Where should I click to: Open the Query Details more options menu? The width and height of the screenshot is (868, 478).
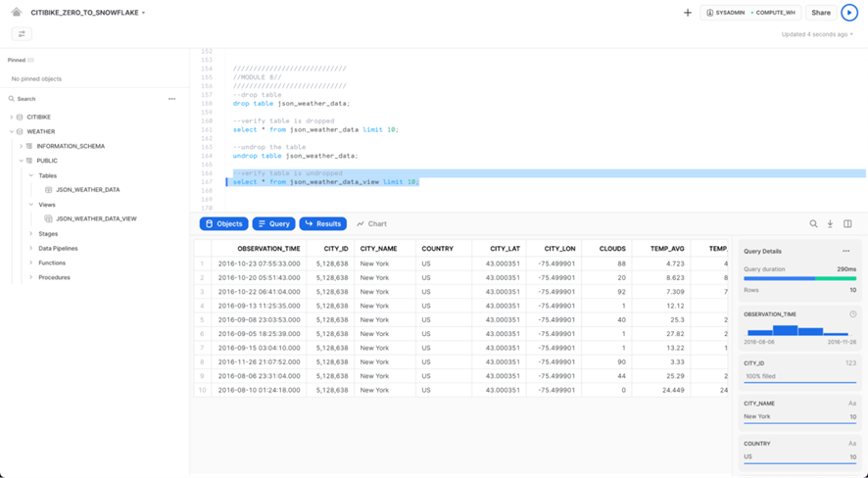tap(846, 252)
